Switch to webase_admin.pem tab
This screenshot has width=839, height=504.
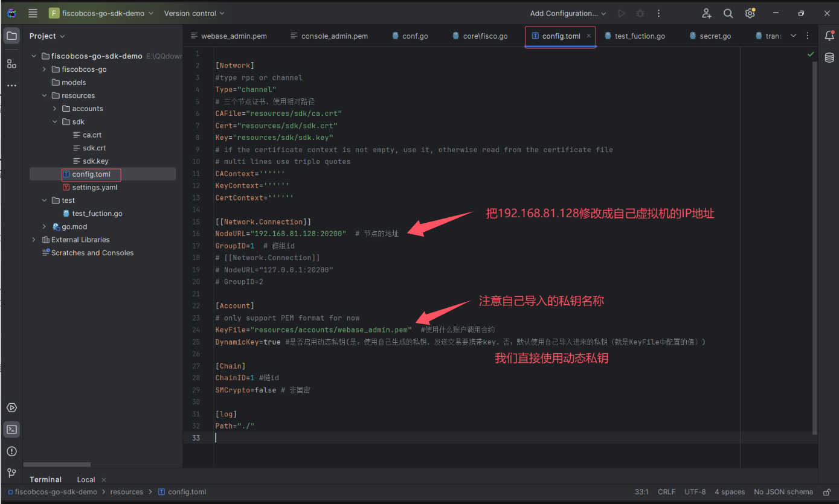[229, 36]
